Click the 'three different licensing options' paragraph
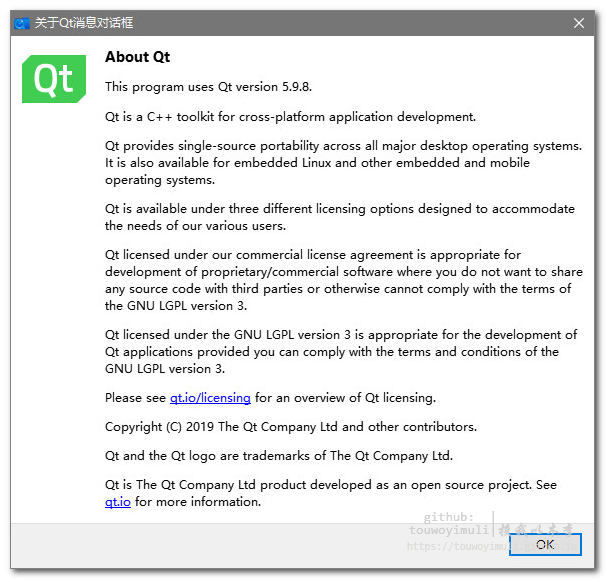This screenshot has height=580, width=606. [x=340, y=217]
